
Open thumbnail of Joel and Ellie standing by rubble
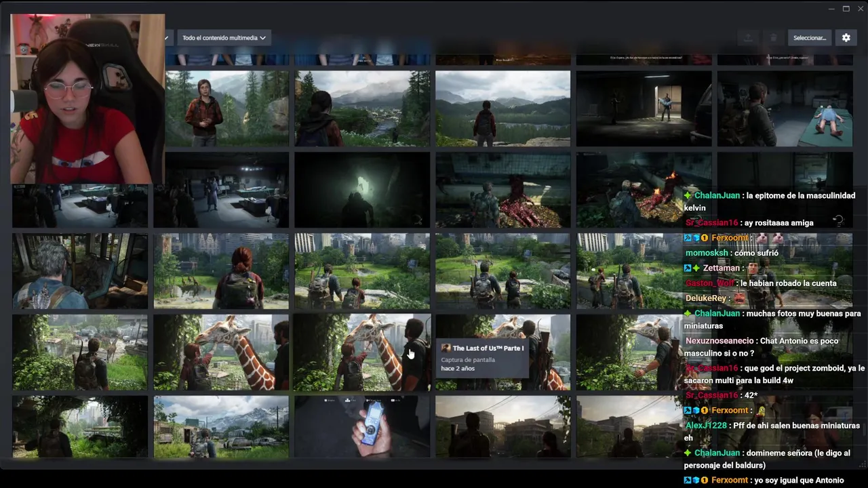click(503, 271)
